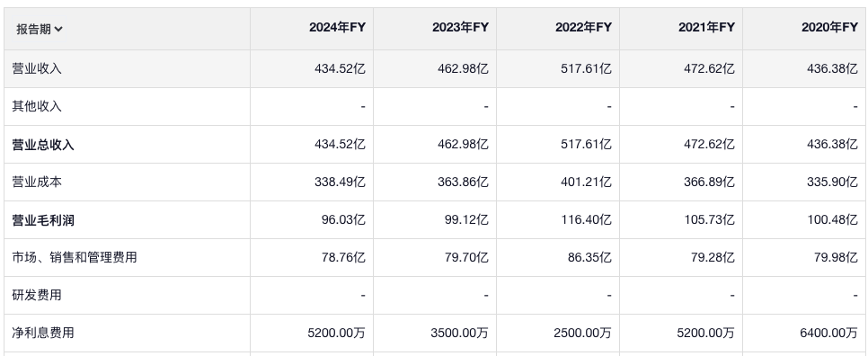This screenshot has width=868, height=356.
Task: Select the 2023年FY column header
Action: (461, 27)
